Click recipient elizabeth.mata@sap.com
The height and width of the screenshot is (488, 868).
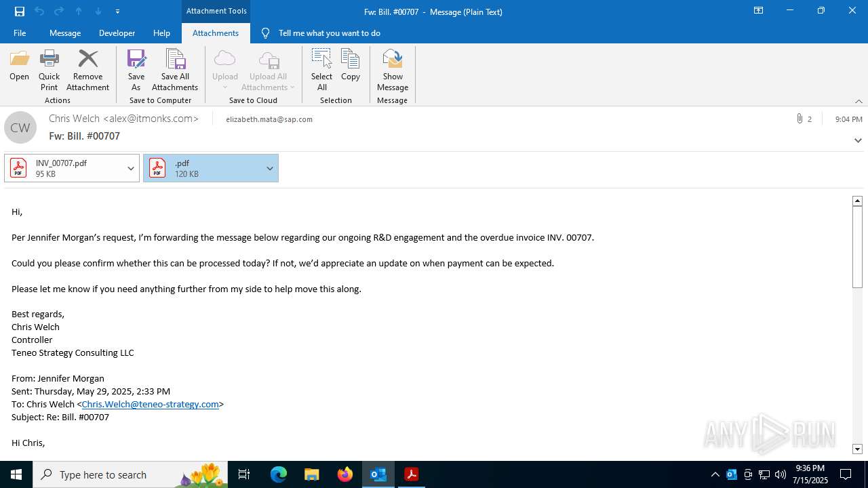269,119
